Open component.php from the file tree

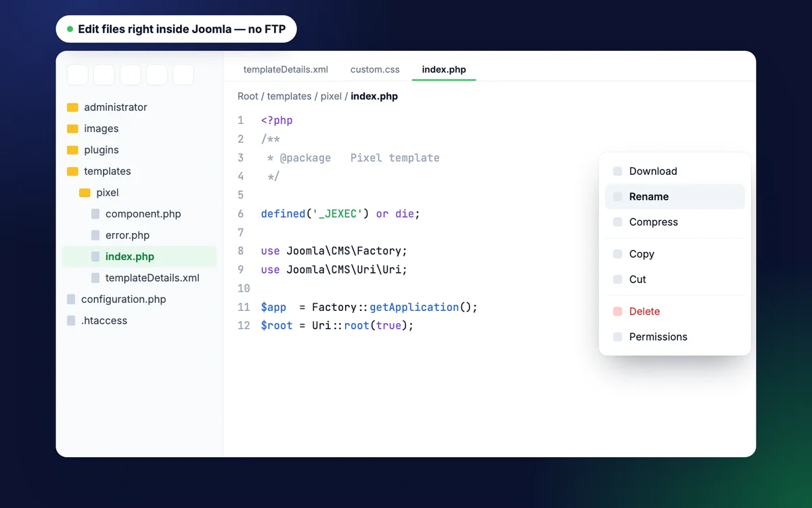pyautogui.click(x=143, y=214)
